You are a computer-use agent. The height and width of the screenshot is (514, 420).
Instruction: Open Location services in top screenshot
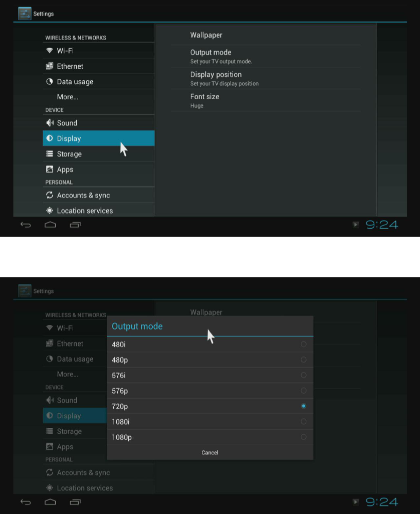point(99,211)
